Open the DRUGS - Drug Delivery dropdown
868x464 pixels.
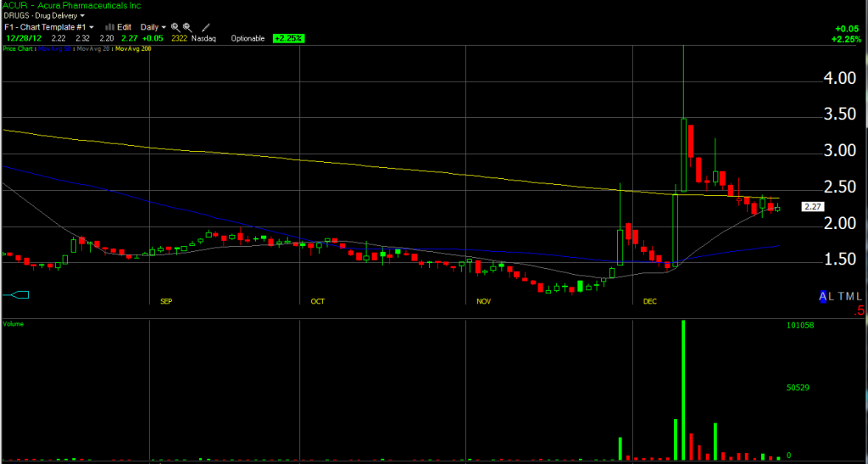[x=43, y=16]
